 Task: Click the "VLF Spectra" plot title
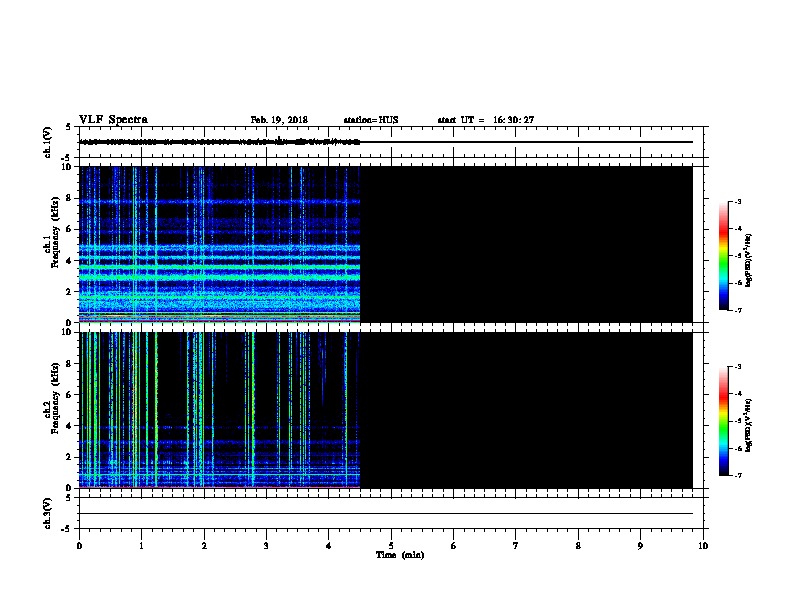pos(113,120)
